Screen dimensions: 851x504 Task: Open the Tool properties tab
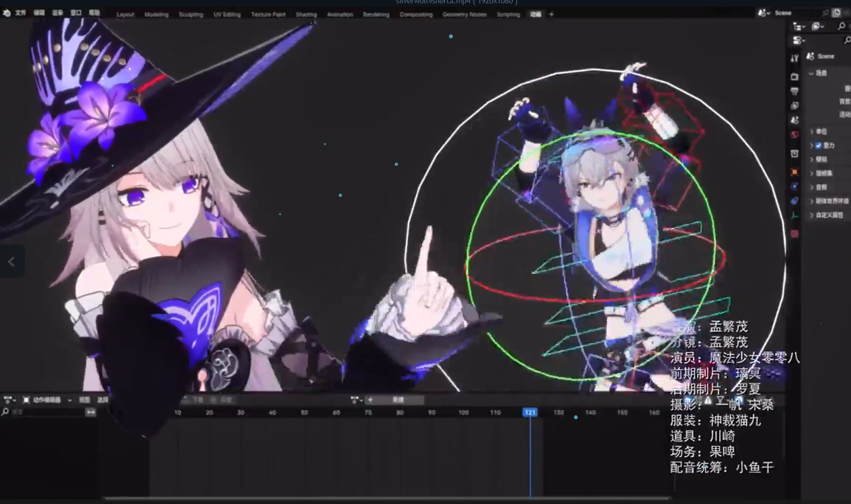pos(794,58)
